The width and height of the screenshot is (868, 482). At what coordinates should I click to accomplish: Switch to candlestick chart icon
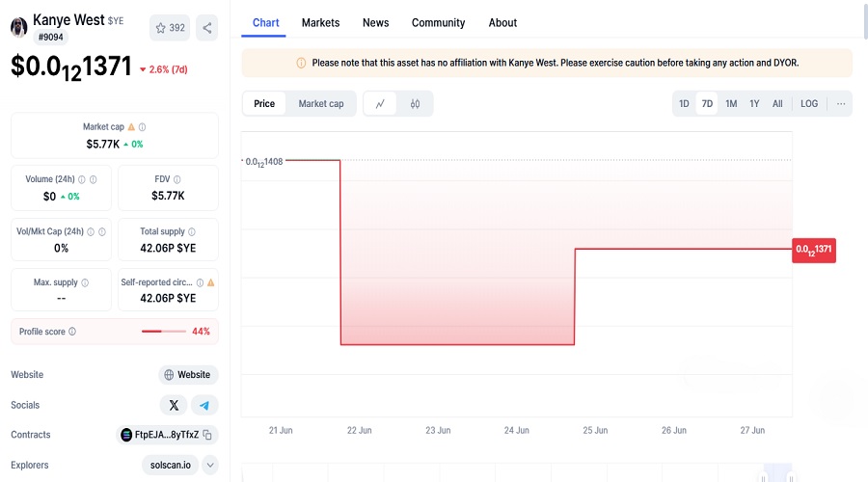pyautogui.click(x=416, y=104)
